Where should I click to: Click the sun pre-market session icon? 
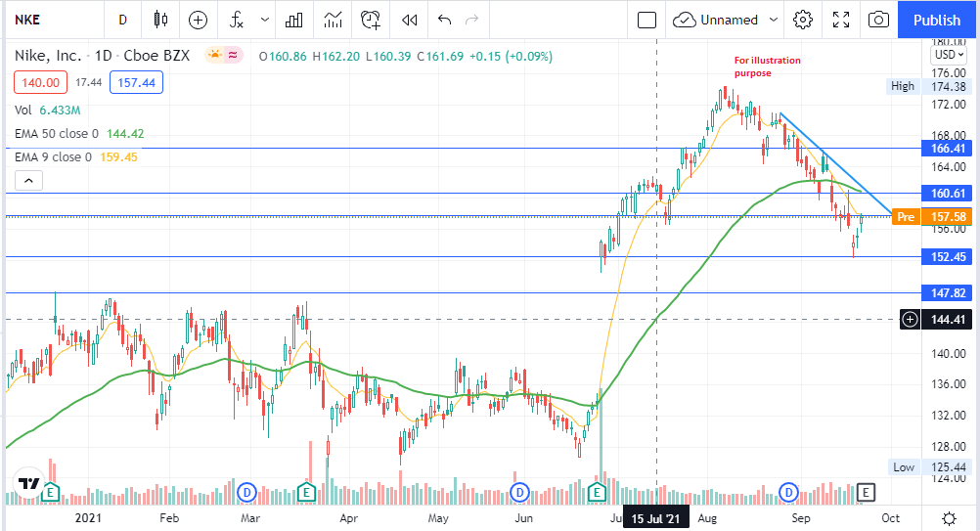tap(214, 56)
